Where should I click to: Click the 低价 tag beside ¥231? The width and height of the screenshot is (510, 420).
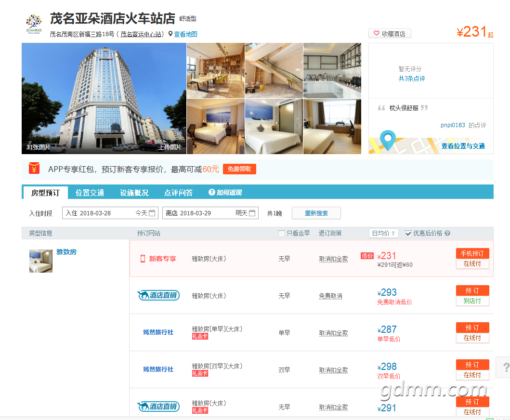tap(367, 256)
